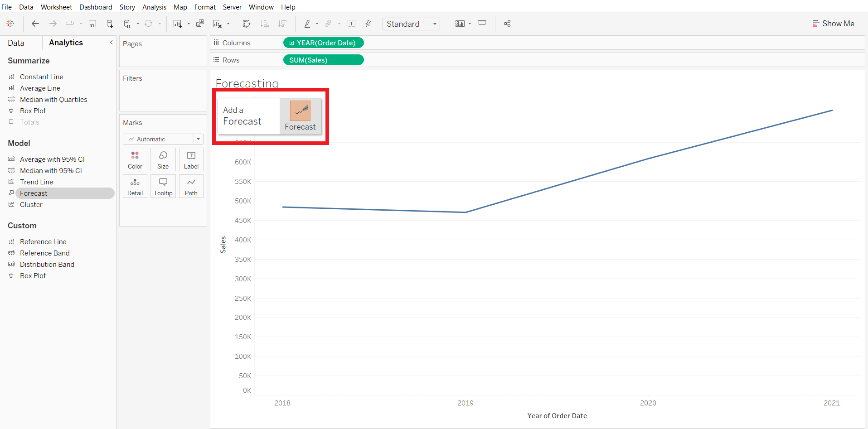Click the Sales axis title

tap(223, 245)
